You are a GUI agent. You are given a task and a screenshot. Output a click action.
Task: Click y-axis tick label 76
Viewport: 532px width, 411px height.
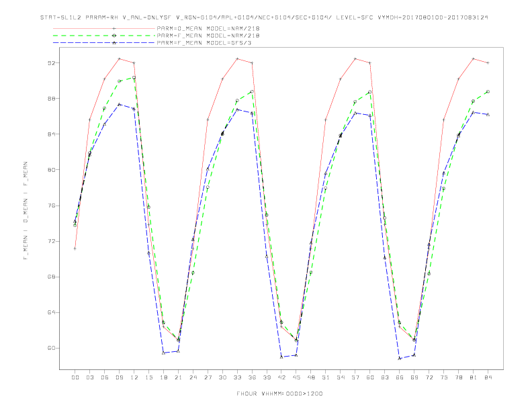52,206
